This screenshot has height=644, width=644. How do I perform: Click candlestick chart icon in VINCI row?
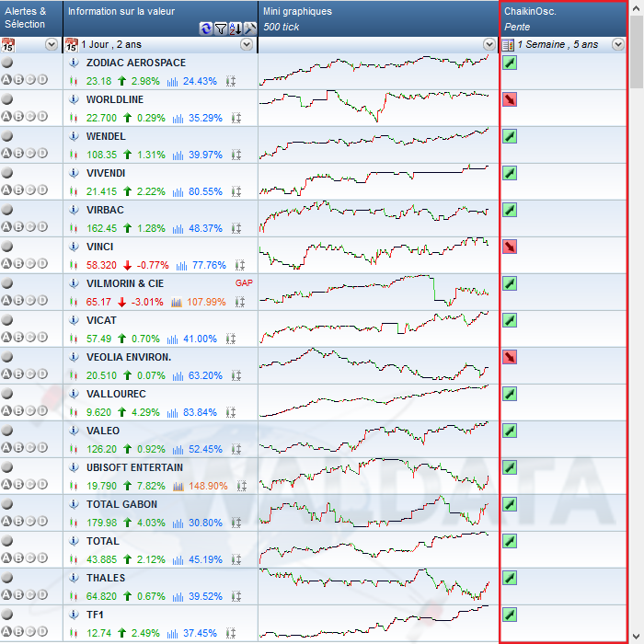(74, 265)
